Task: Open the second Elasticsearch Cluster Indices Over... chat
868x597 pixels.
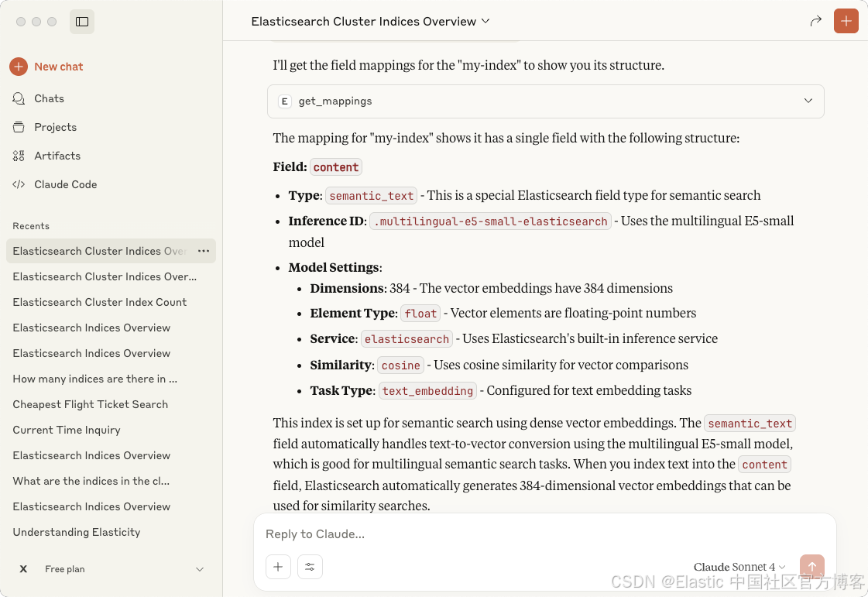Action: 105,276
